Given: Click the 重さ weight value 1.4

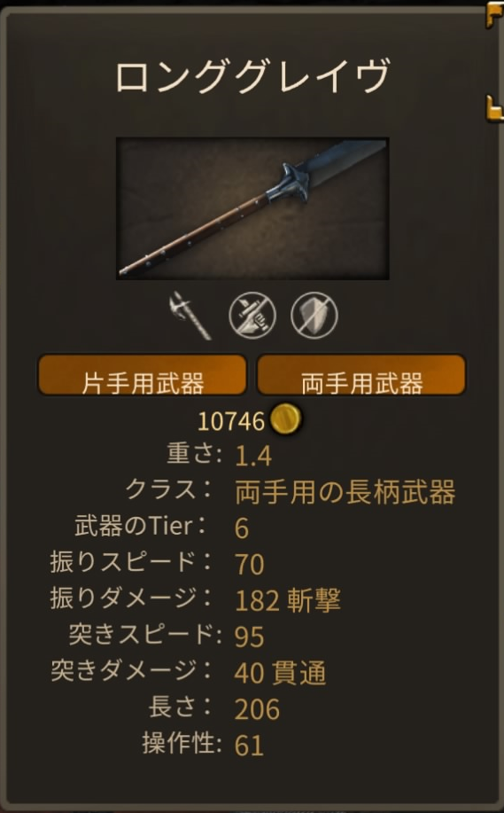Looking at the screenshot, I should 253,456.
